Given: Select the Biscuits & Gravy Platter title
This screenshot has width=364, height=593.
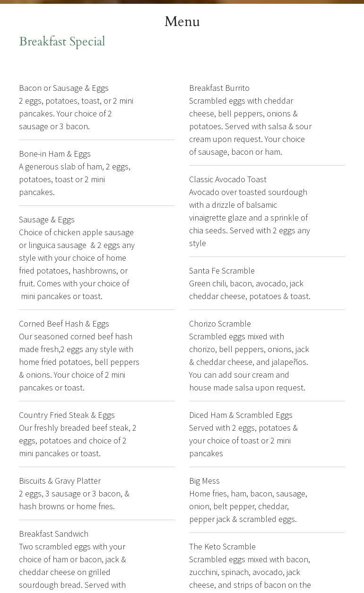Looking at the screenshot, I should 60,481.
